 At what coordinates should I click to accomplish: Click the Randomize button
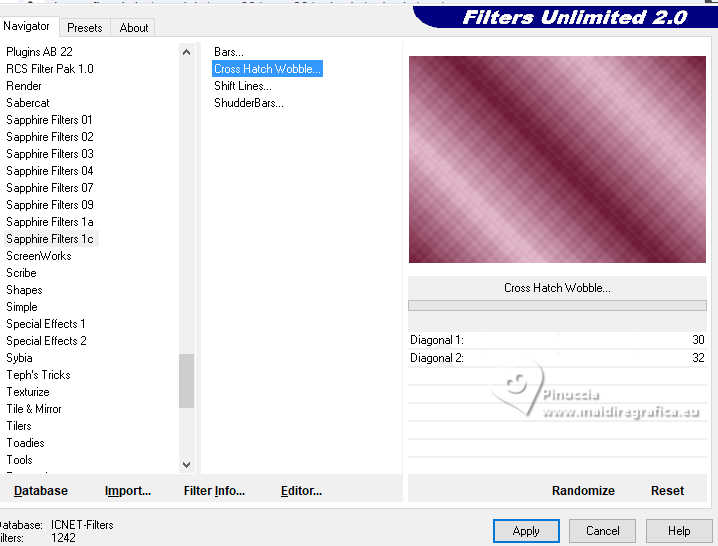[x=583, y=491]
